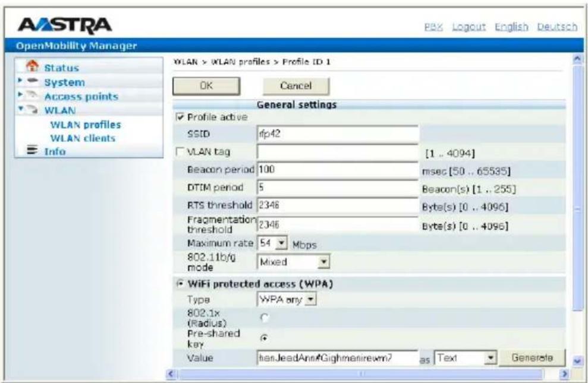Click the Access points icon in sidebar
Image resolution: width=588 pixels, height=383 pixels.
coord(33,95)
